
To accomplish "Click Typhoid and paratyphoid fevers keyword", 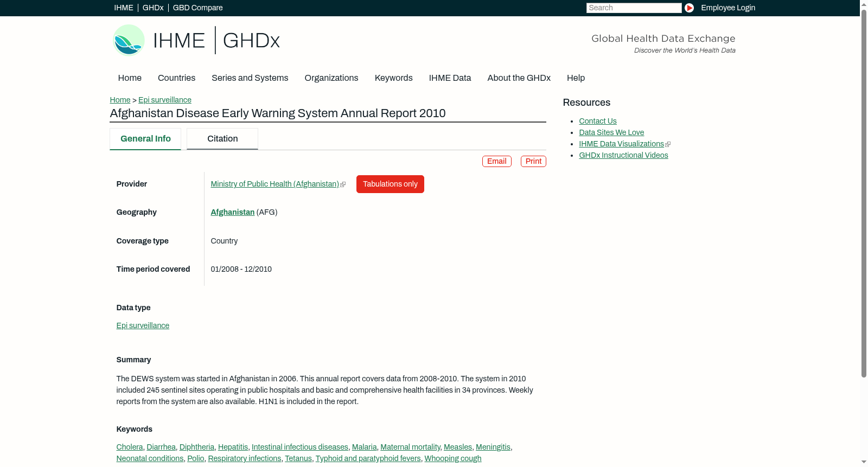I will 368,458.
